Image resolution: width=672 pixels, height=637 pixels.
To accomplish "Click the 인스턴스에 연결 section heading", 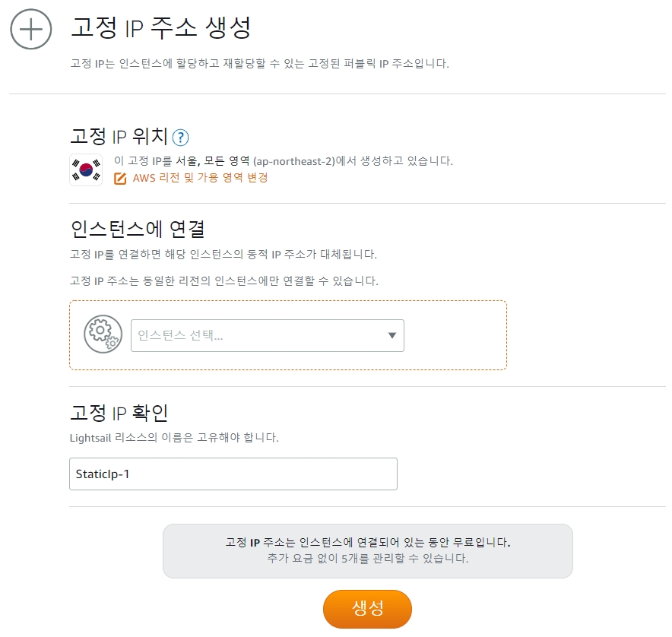I will (138, 229).
